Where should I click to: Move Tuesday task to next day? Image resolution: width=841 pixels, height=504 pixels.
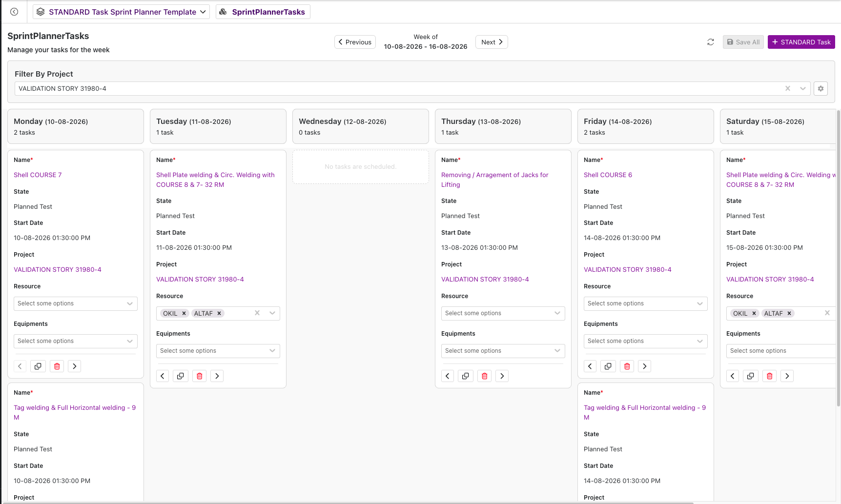(x=217, y=376)
